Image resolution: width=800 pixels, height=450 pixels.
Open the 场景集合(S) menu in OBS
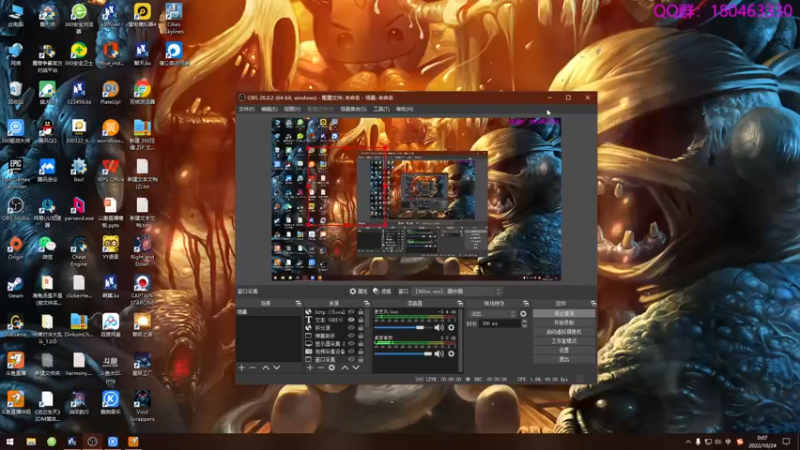(x=353, y=109)
